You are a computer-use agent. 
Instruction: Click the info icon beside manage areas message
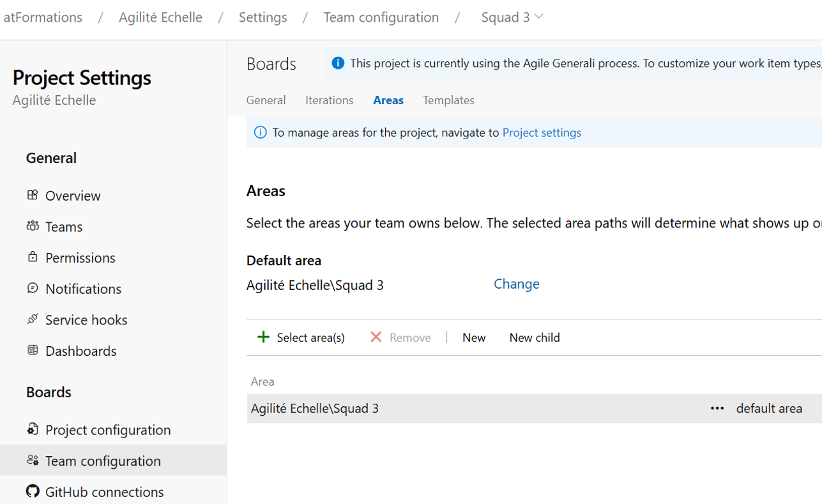pyautogui.click(x=261, y=132)
